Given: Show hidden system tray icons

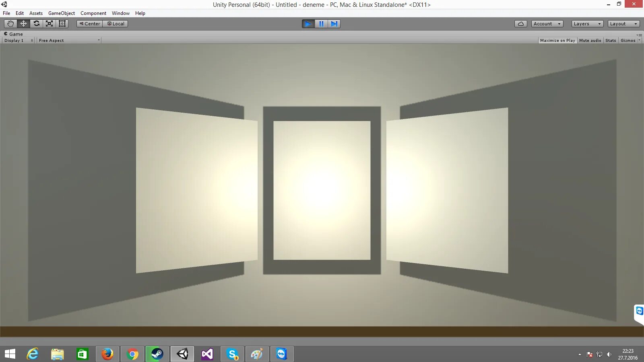Looking at the screenshot, I should click(x=580, y=354).
